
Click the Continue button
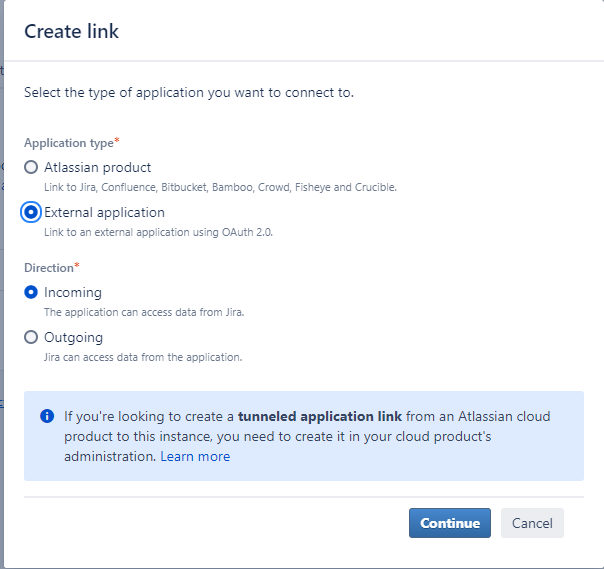click(x=450, y=523)
